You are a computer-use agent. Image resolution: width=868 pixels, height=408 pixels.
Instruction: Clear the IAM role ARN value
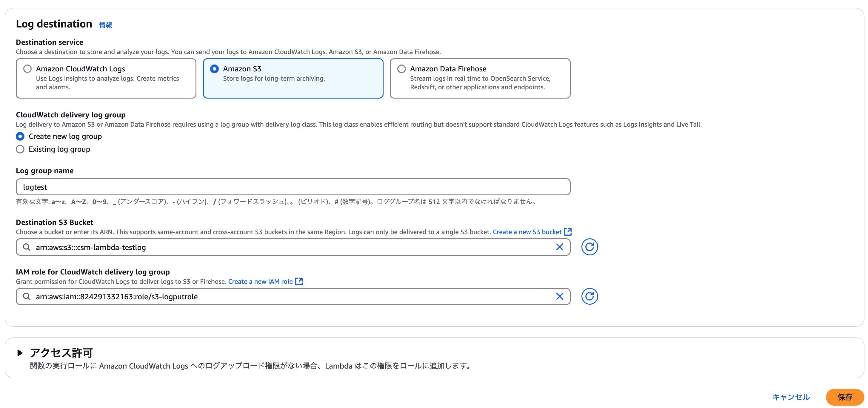[559, 296]
